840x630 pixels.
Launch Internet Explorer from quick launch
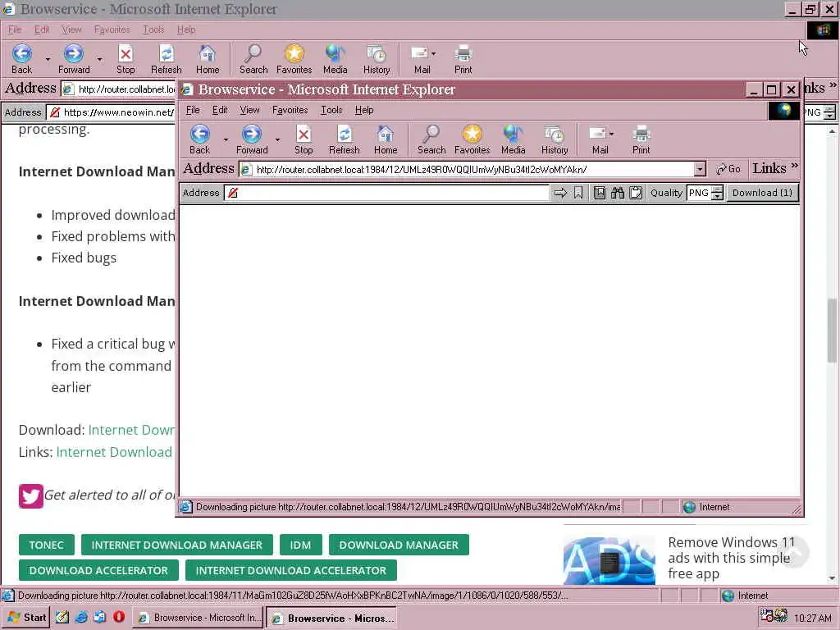pos(81,617)
